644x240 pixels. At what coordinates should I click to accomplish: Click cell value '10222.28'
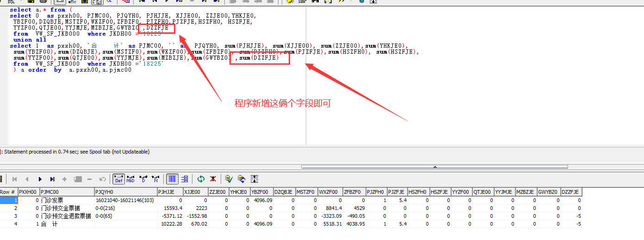point(170,224)
